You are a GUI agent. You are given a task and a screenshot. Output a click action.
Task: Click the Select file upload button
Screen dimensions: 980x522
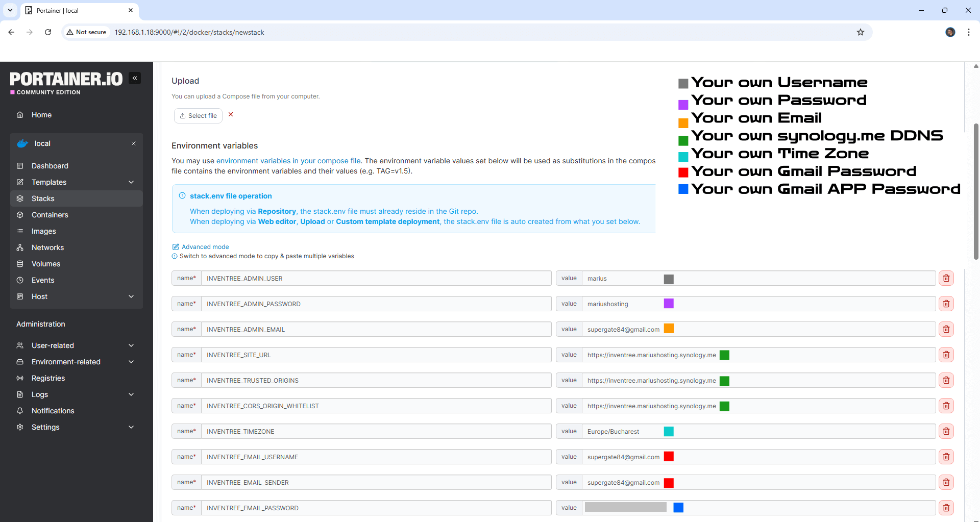(x=198, y=116)
